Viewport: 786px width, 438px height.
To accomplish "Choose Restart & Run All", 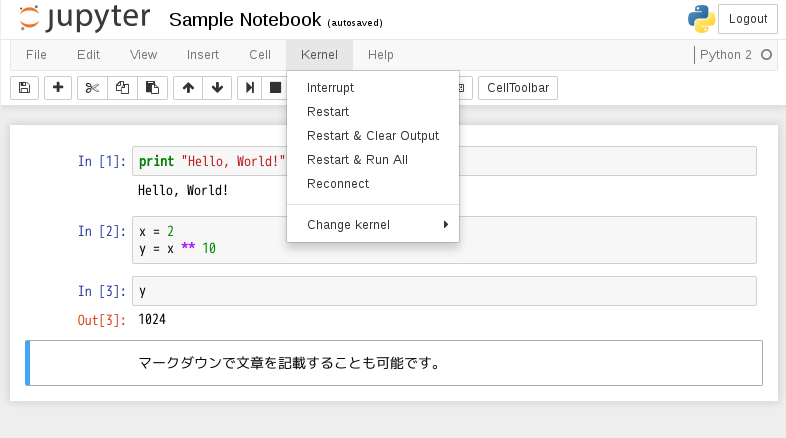I will click(x=357, y=160).
